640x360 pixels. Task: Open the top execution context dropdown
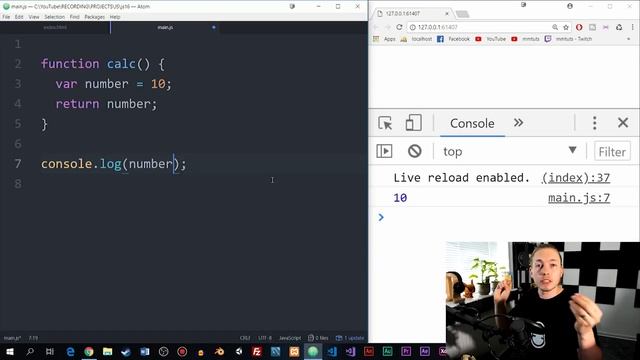click(x=510, y=151)
